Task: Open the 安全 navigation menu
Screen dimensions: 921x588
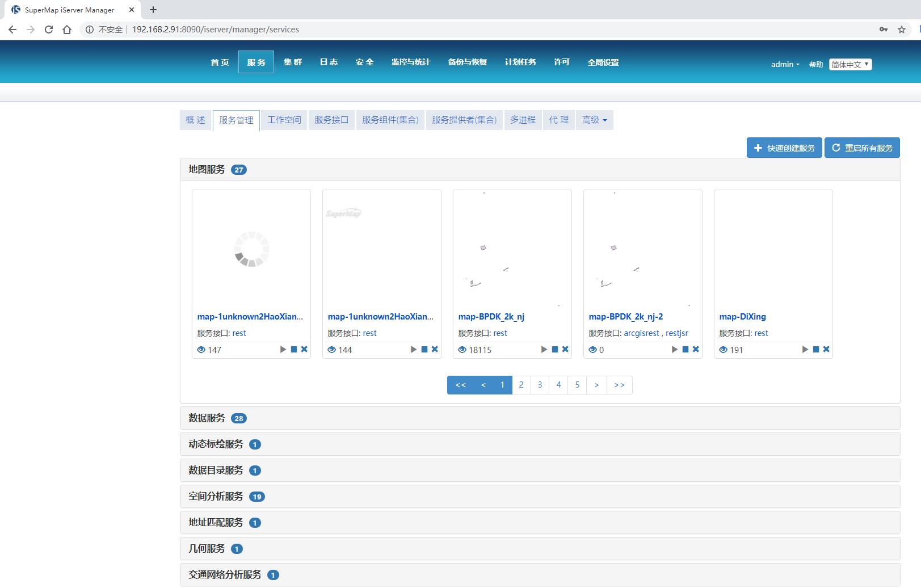Action: click(x=364, y=62)
